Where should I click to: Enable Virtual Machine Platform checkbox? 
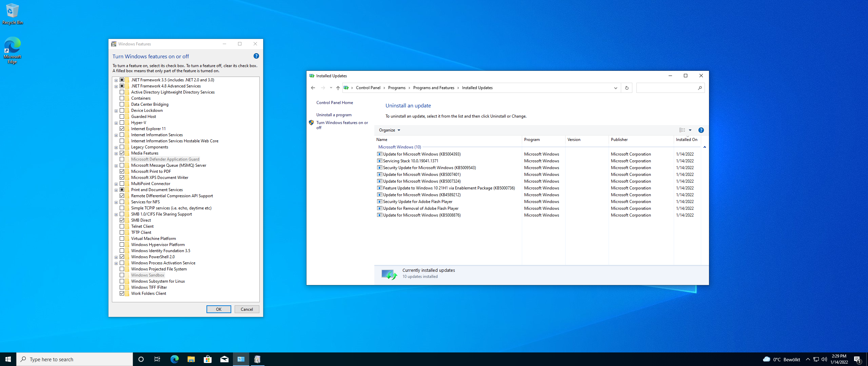coord(122,239)
